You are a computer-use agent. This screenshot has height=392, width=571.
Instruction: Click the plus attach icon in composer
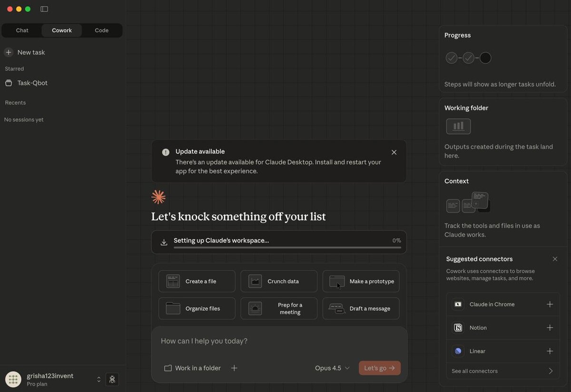tap(234, 368)
